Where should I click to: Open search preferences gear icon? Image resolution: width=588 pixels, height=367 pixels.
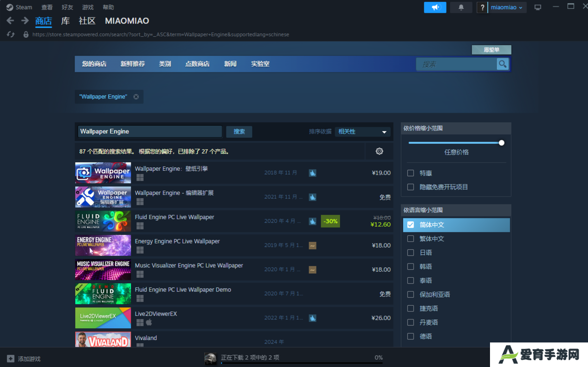point(379,151)
